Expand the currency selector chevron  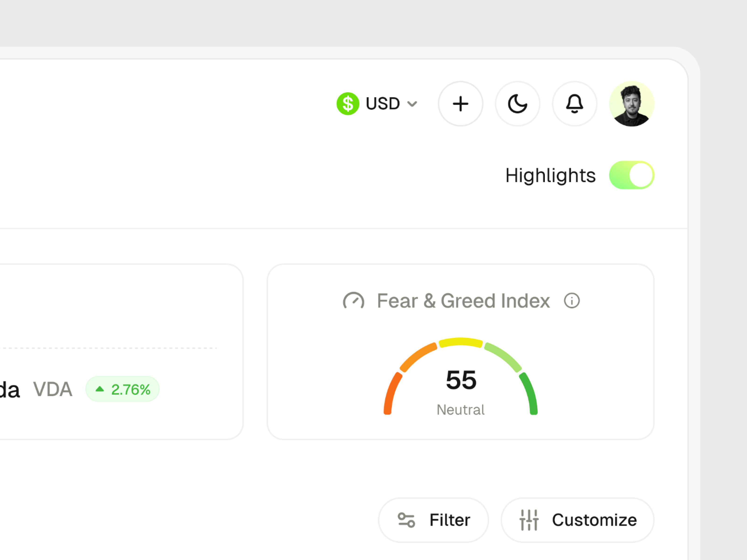point(412,104)
